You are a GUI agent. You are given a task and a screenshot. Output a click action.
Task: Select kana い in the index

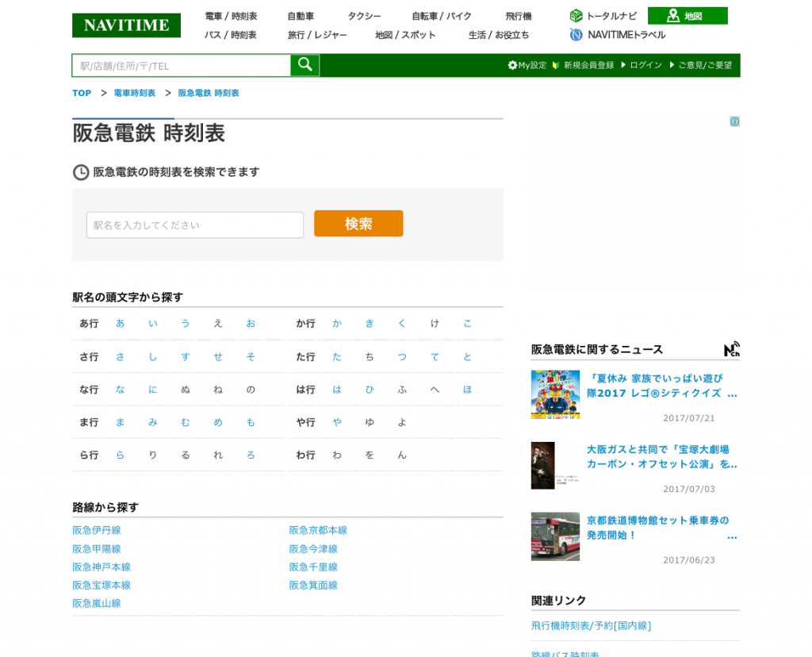click(153, 323)
